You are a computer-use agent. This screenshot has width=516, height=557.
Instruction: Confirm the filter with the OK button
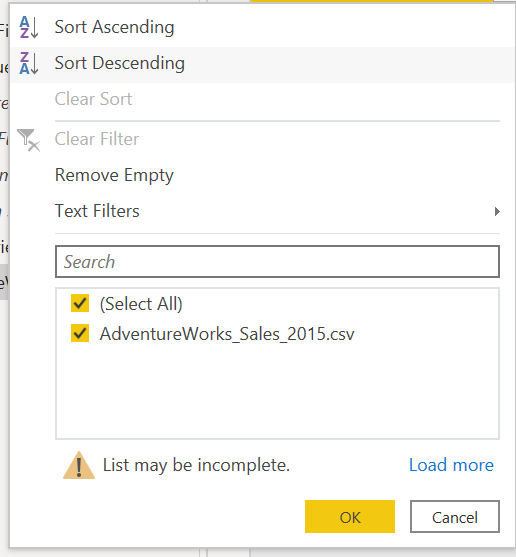350,517
